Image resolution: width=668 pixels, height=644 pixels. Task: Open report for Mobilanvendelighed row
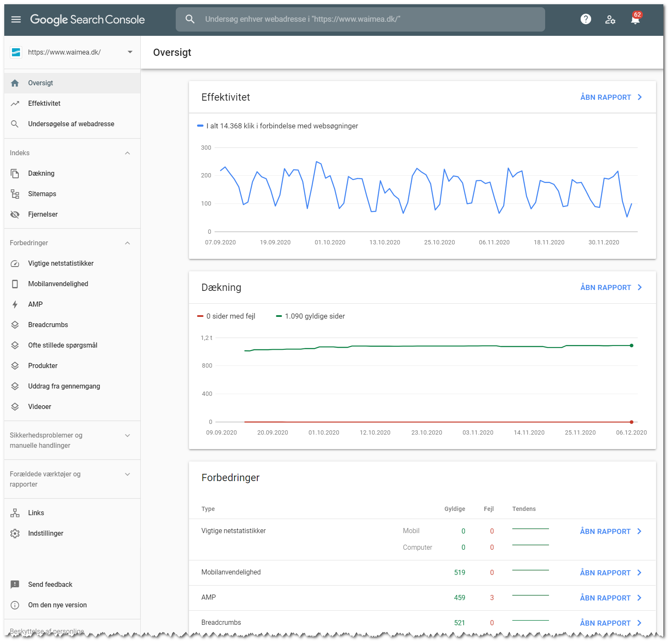[611, 573]
